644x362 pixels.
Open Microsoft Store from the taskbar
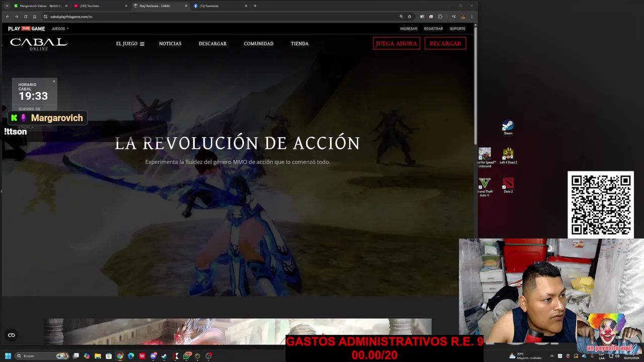(x=109, y=356)
